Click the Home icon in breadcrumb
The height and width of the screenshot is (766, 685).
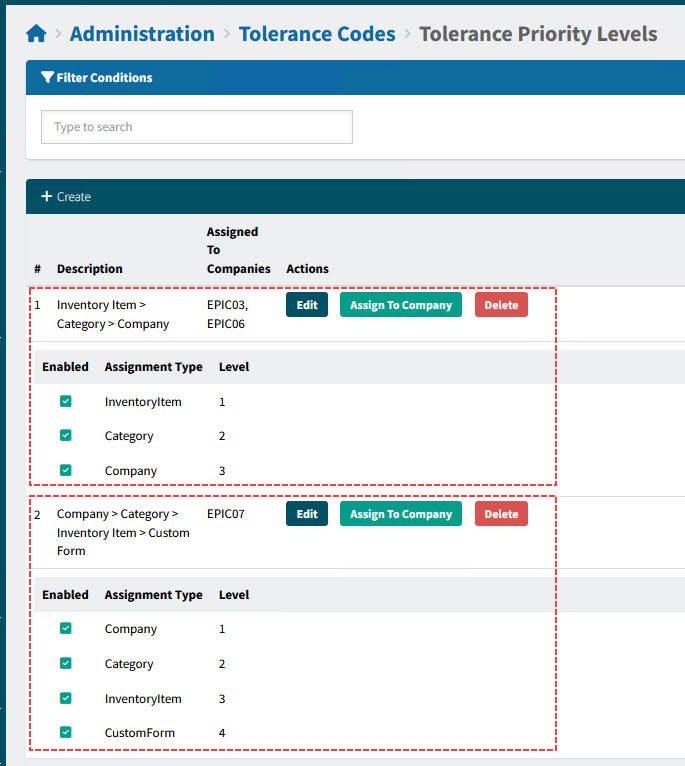(x=36, y=34)
